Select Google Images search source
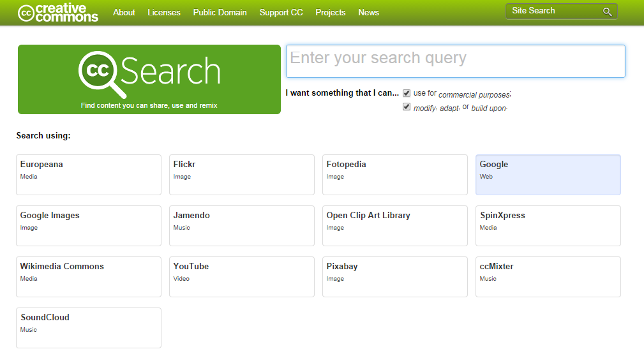 (88, 225)
